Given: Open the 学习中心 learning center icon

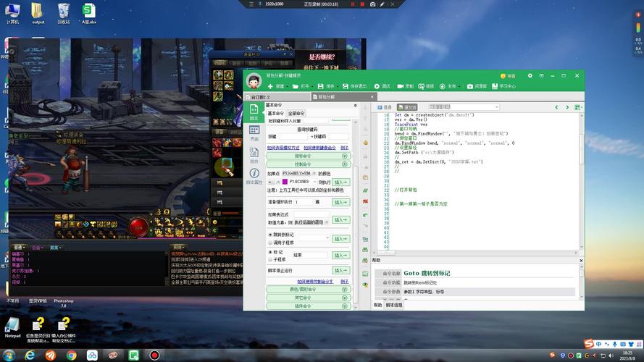Looking at the screenshot, I should point(495,86).
